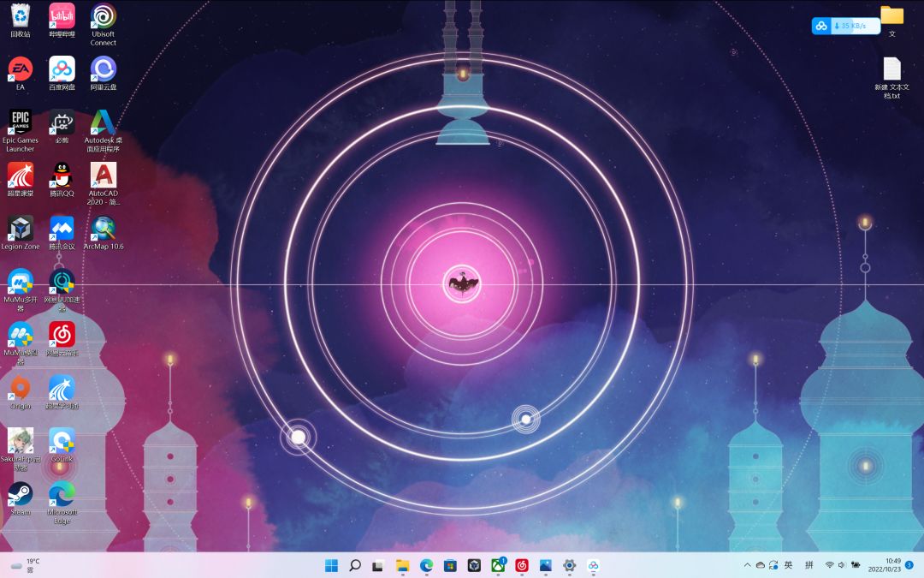Click the 拼 IME mode indicator
This screenshot has height=578, width=924.
click(809, 565)
